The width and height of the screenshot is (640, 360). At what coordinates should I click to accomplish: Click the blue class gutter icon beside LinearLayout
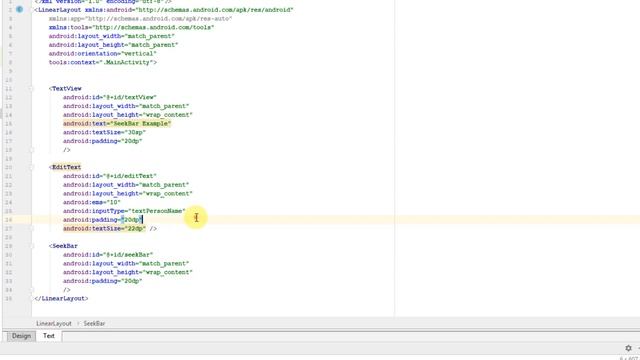coord(20,9)
